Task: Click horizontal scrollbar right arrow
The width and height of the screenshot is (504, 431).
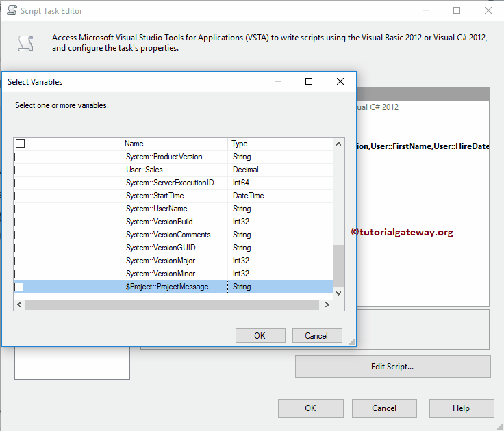Action: pos(327,305)
